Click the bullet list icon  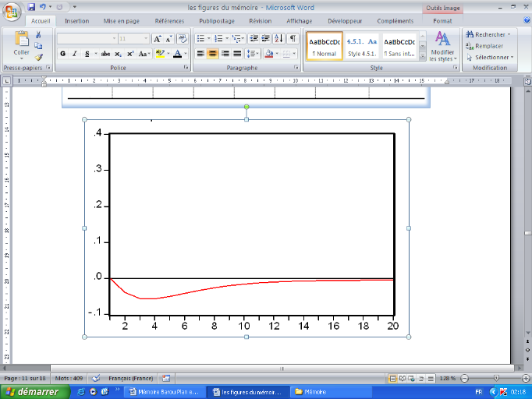200,38
